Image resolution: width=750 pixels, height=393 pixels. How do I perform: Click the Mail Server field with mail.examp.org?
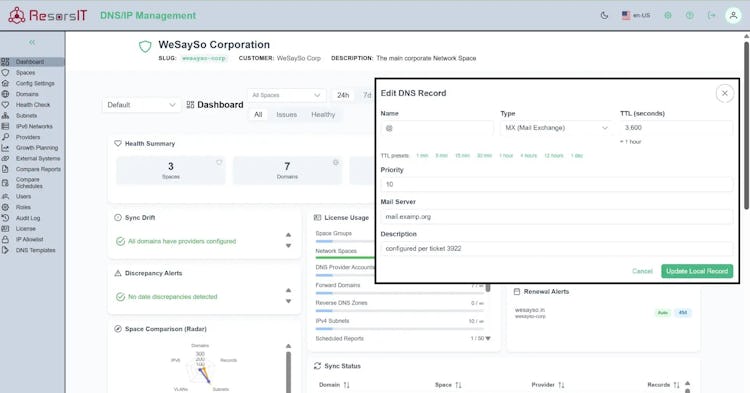pos(557,217)
